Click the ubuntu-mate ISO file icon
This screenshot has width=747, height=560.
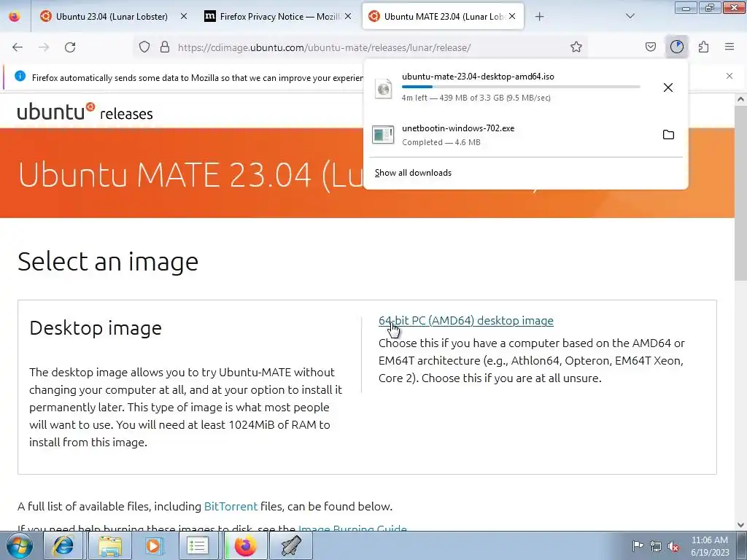(384, 88)
